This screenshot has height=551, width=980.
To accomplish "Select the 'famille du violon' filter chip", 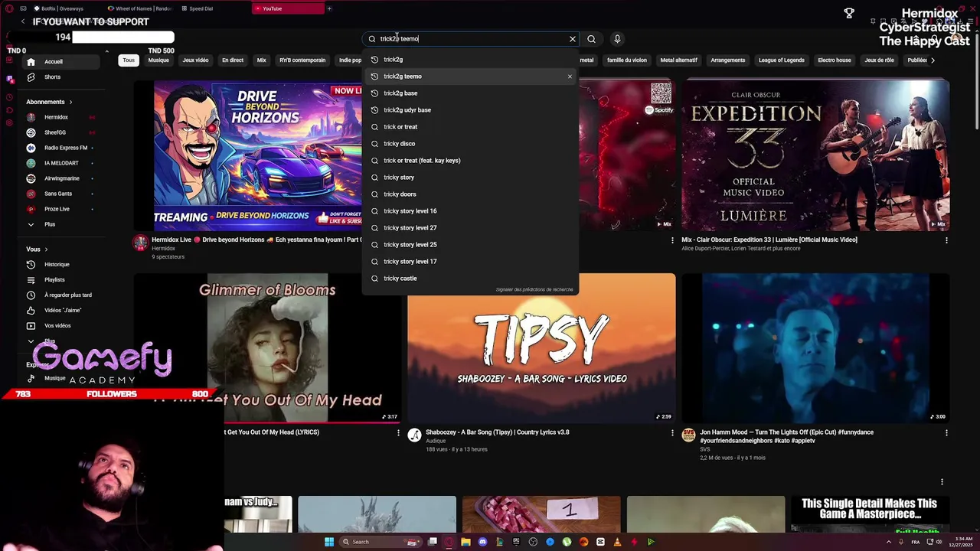I will pos(626,60).
